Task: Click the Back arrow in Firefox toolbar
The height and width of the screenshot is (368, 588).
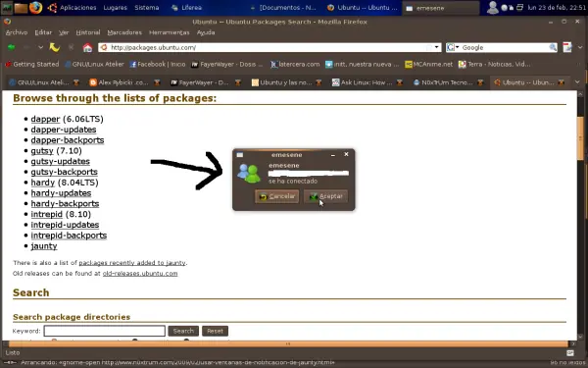Action: (11, 47)
